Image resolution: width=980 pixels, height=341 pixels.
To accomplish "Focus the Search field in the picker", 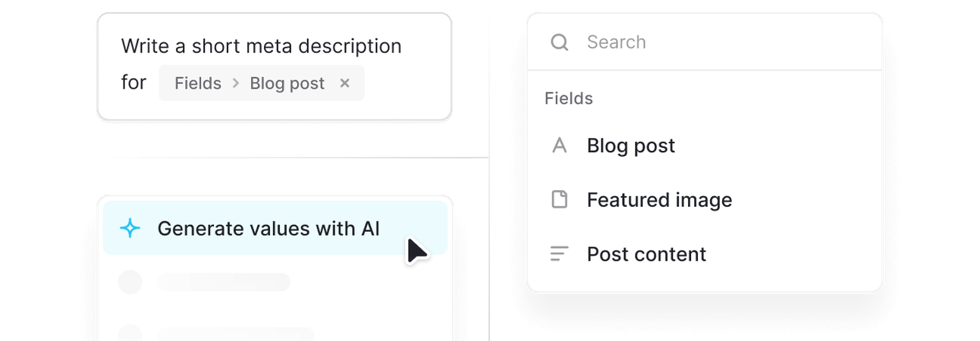I will [705, 42].
